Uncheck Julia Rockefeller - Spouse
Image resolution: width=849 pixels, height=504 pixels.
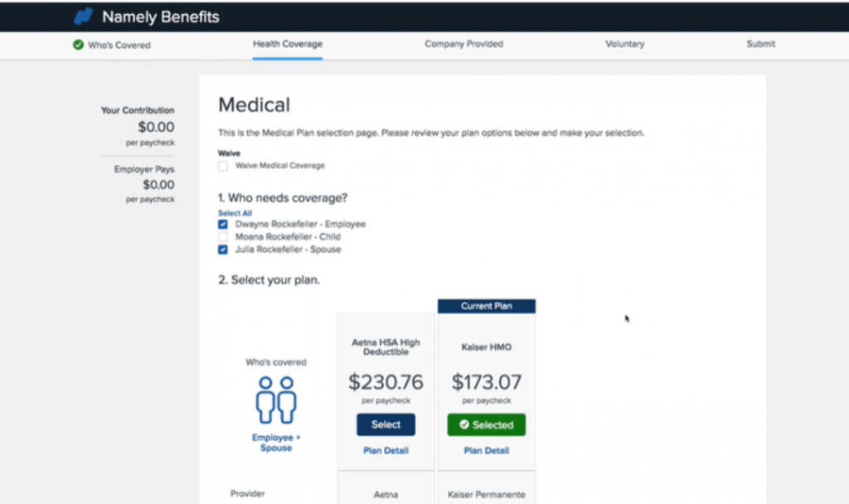pyautogui.click(x=223, y=250)
